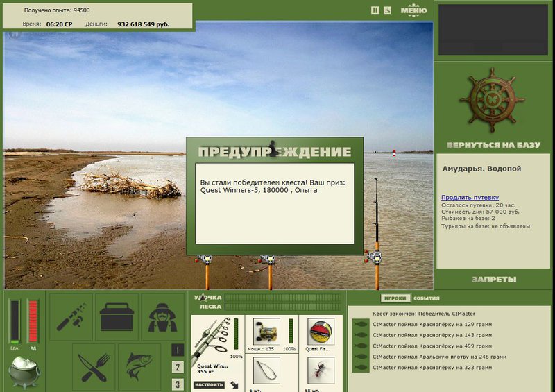Click the groundbait cooking pot
This screenshot has height=392, width=555.
point(24,372)
